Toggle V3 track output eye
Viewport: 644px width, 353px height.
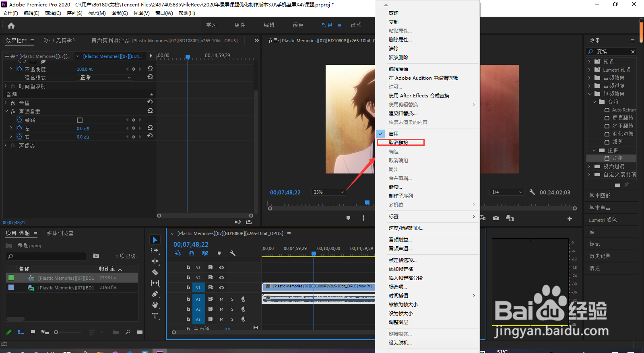click(x=221, y=267)
